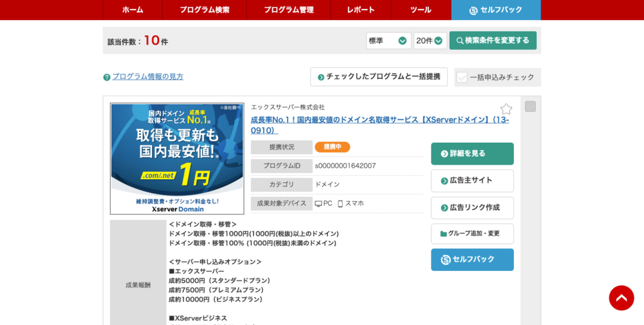644x325 pixels.
Task: Click the ドメイン category value
Action: tap(327, 185)
